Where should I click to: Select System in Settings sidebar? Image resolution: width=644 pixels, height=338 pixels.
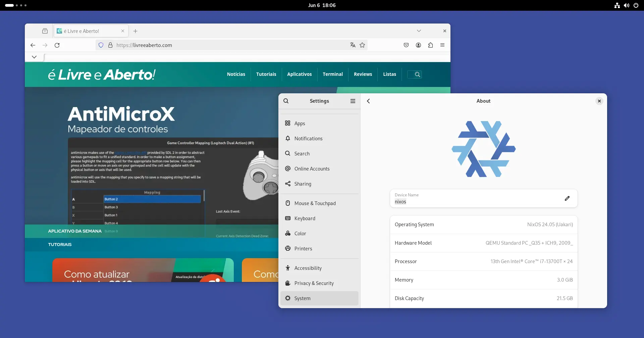(x=319, y=298)
